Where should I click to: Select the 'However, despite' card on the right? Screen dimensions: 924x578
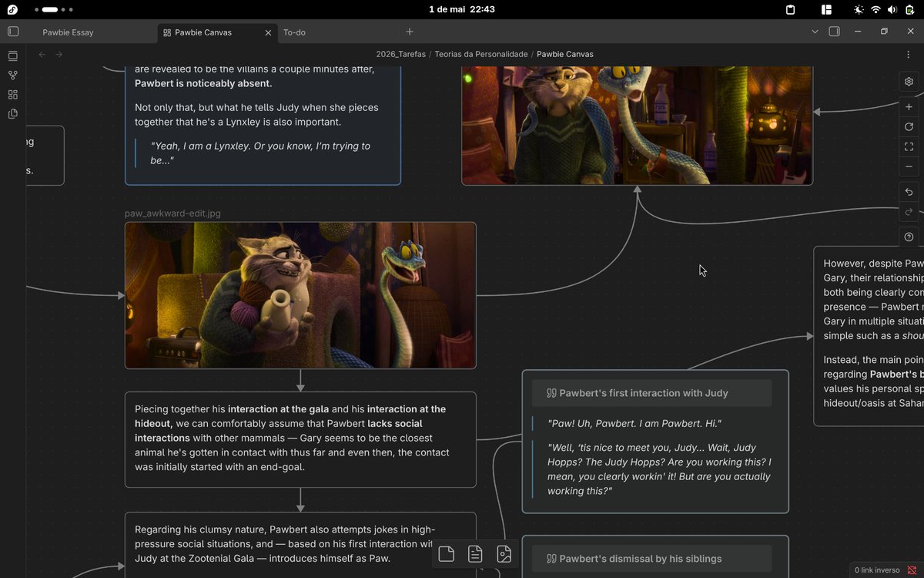(869, 336)
